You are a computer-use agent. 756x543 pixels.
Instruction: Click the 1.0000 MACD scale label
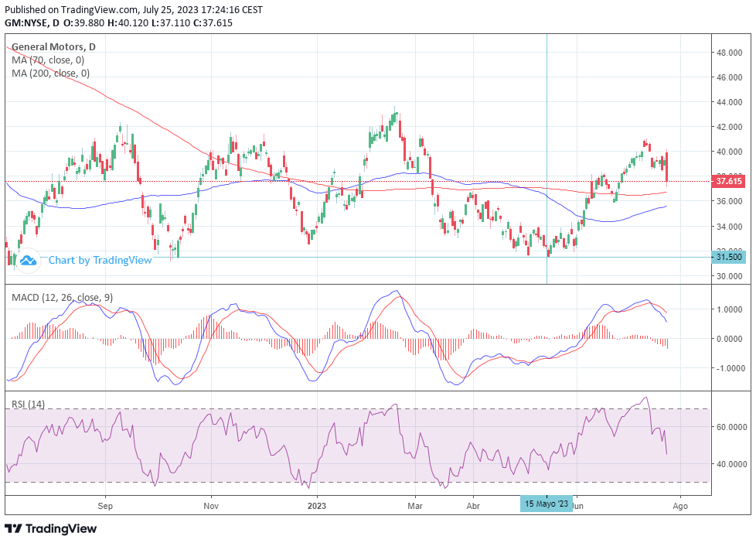coord(730,309)
